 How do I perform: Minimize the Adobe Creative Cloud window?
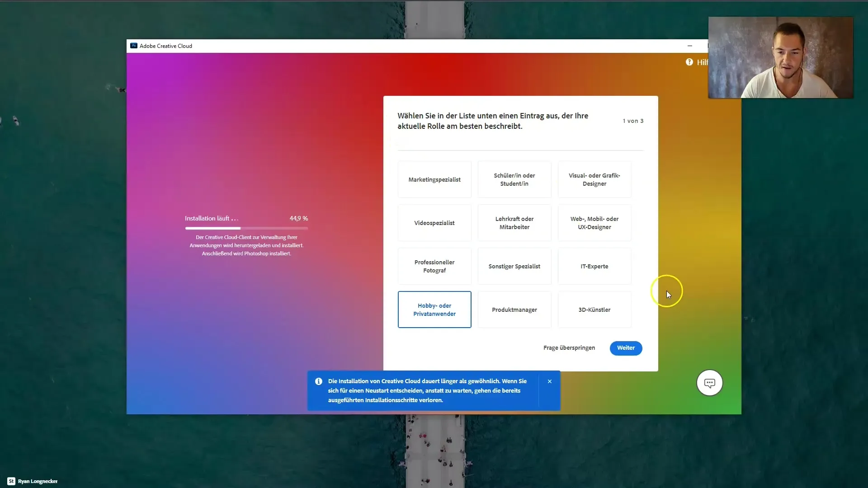tap(690, 46)
